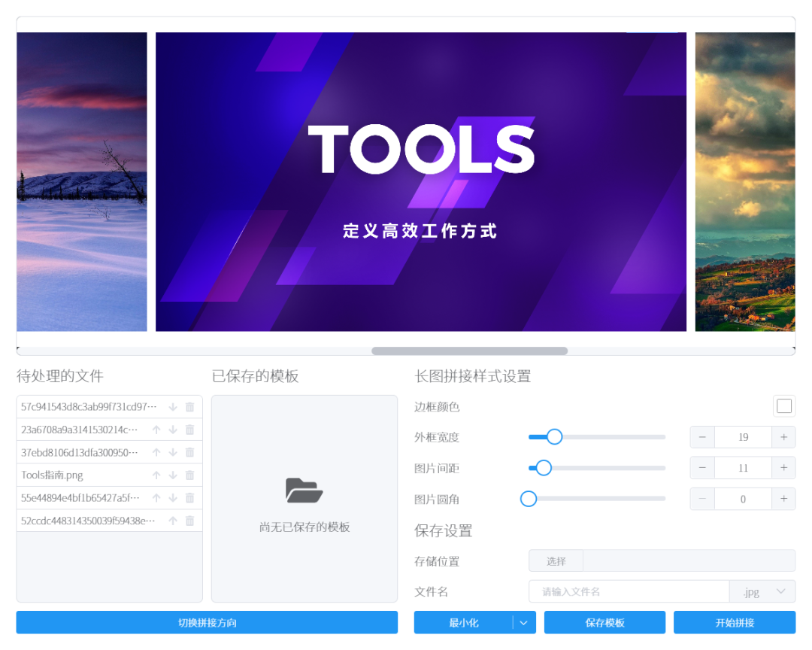
Task: Click the 图片间距 value field showing 11
Action: point(743,468)
